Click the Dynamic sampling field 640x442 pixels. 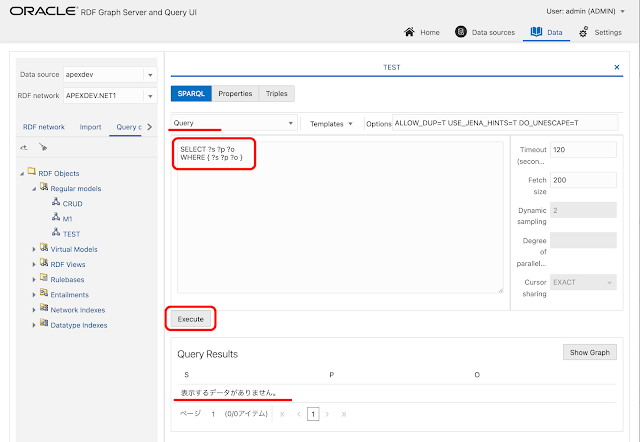coord(583,210)
